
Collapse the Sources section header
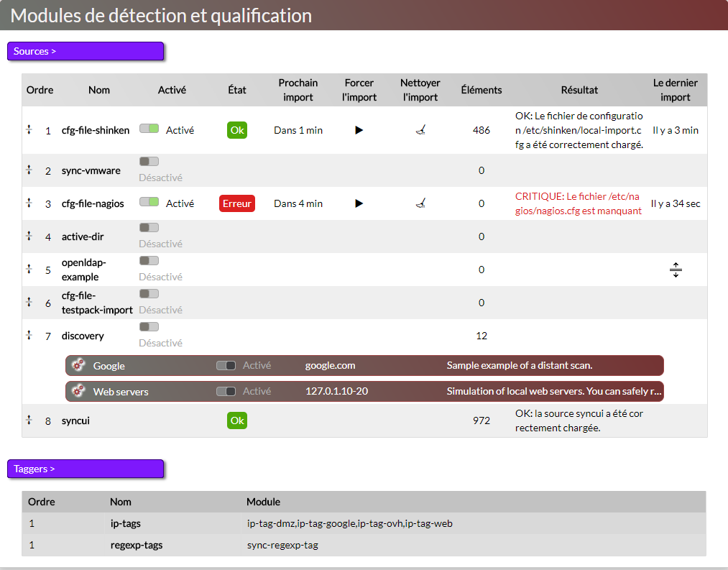point(86,51)
